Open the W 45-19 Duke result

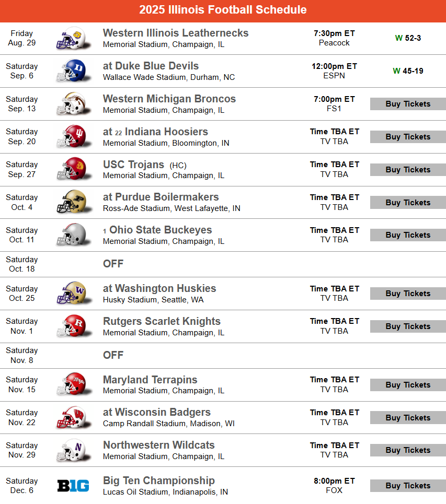point(408,71)
